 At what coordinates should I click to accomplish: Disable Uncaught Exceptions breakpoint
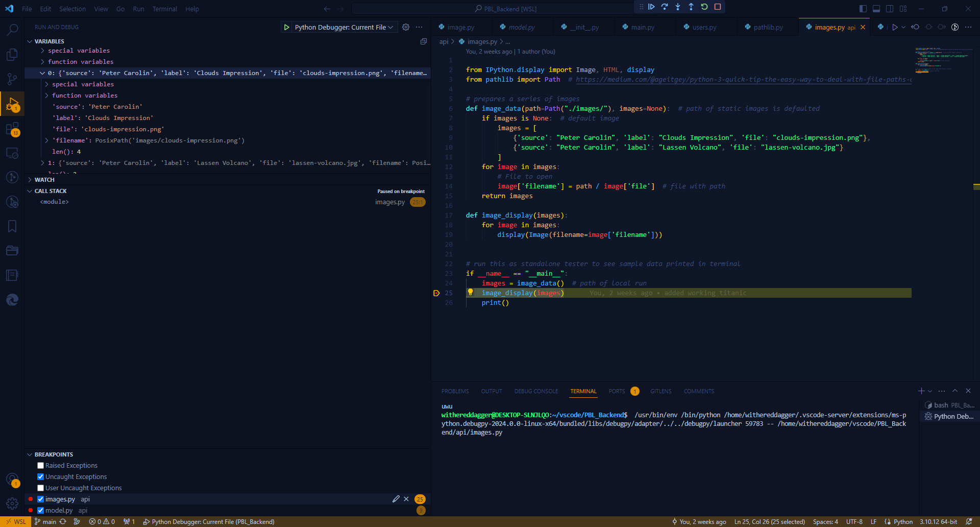tap(41, 477)
